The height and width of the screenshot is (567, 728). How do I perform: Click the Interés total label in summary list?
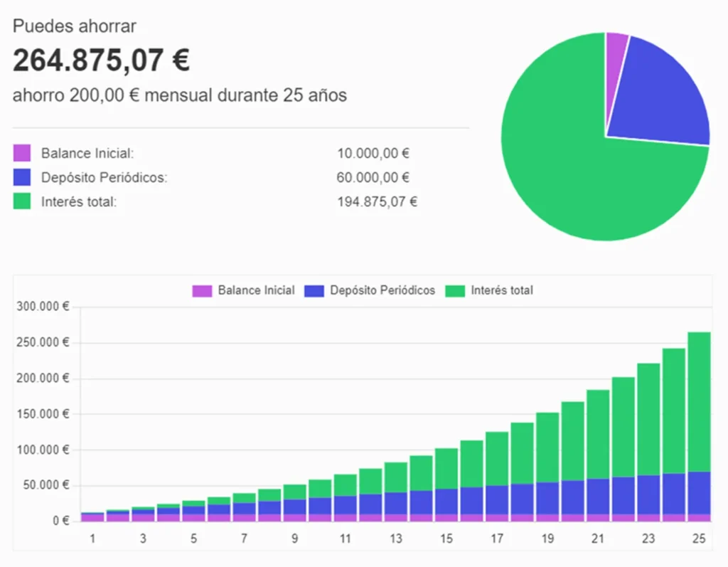[79, 201]
